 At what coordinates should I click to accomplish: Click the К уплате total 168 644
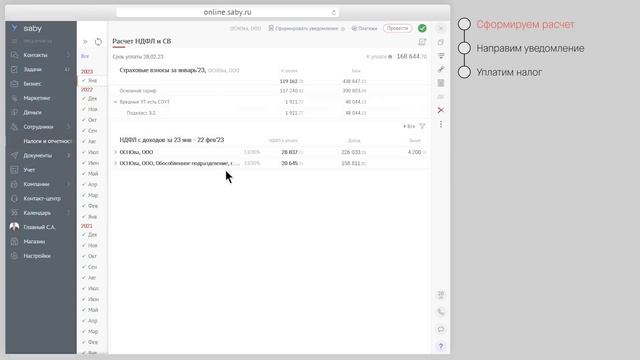point(411,56)
